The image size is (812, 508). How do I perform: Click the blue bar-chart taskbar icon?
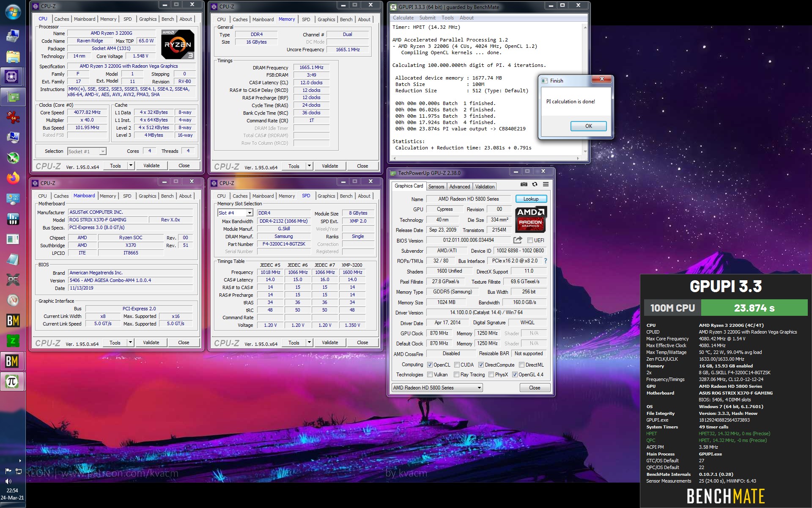click(13, 219)
